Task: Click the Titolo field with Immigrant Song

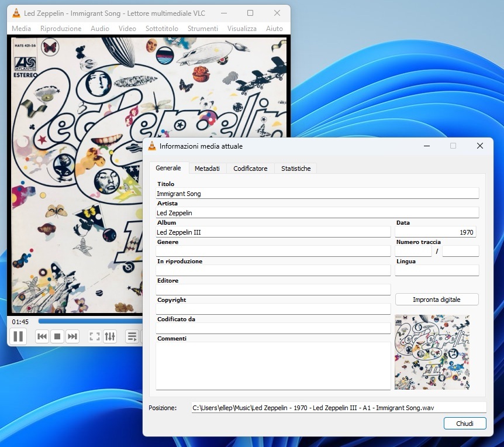Action: pyautogui.click(x=317, y=193)
